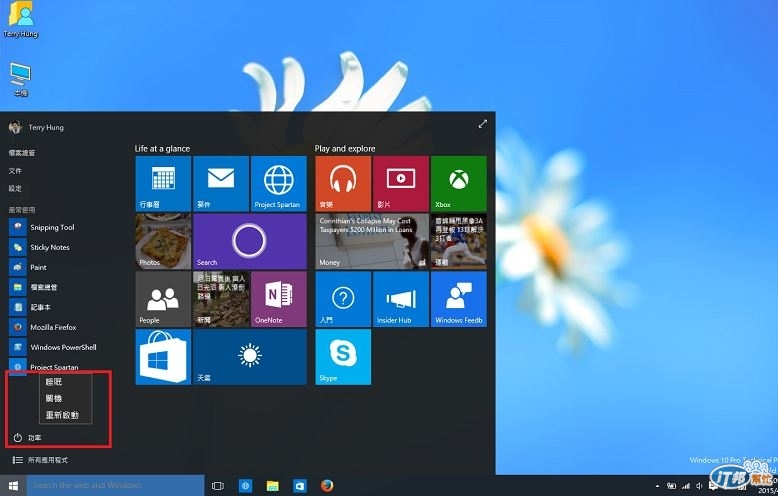Open the 行事曆 calendar tile
This screenshot has height=496, width=778.
[x=163, y=184]
